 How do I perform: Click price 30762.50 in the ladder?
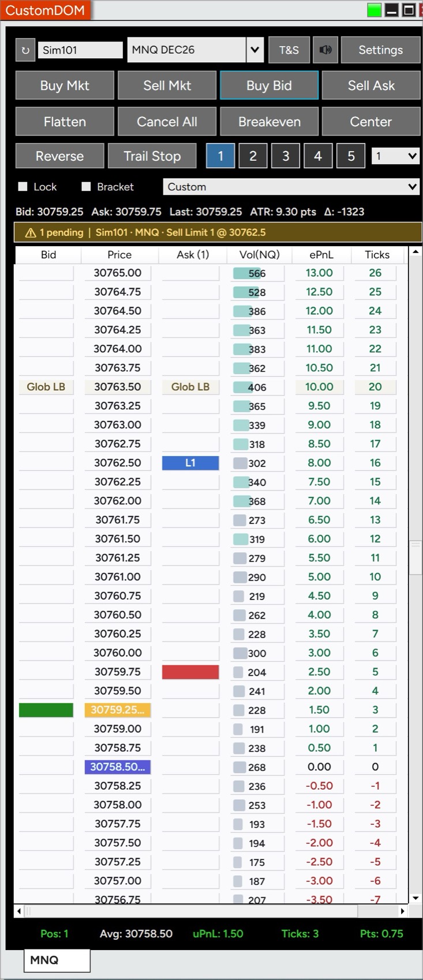[x=118, y=463]
